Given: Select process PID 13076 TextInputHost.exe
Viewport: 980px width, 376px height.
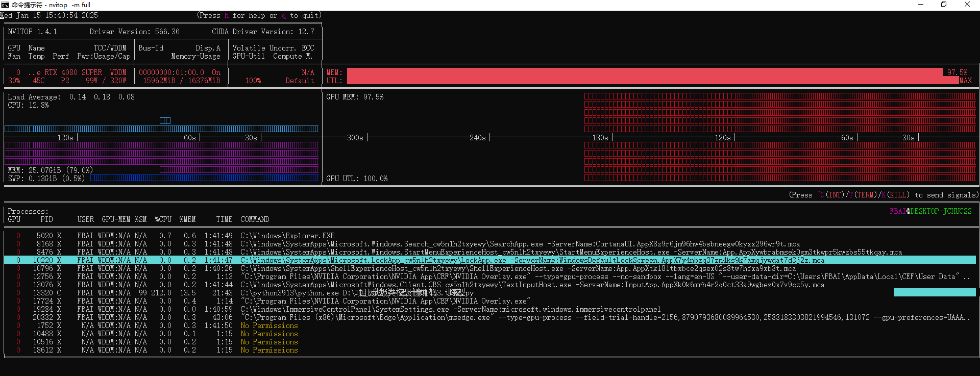Looking at the screenshot, I should pos(490,285).
